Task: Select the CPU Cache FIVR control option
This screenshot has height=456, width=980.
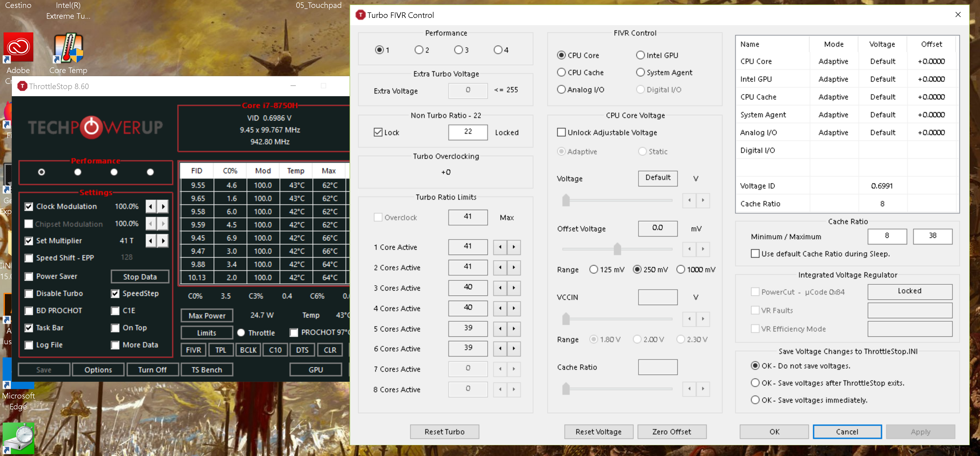Action: point(561,73)
